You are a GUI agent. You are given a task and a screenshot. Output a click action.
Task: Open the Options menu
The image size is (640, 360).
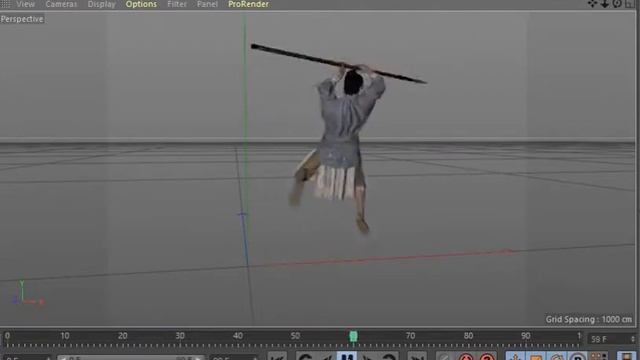(141, 4)
